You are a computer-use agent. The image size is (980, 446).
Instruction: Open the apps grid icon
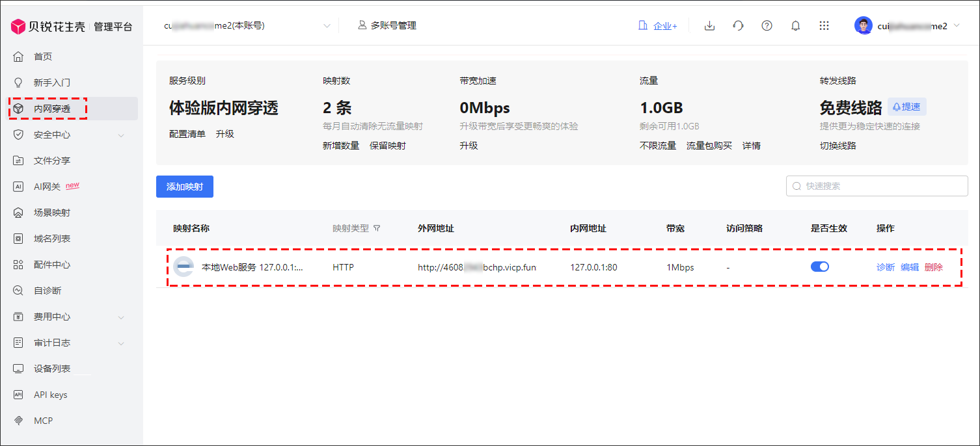click(824, 26)
